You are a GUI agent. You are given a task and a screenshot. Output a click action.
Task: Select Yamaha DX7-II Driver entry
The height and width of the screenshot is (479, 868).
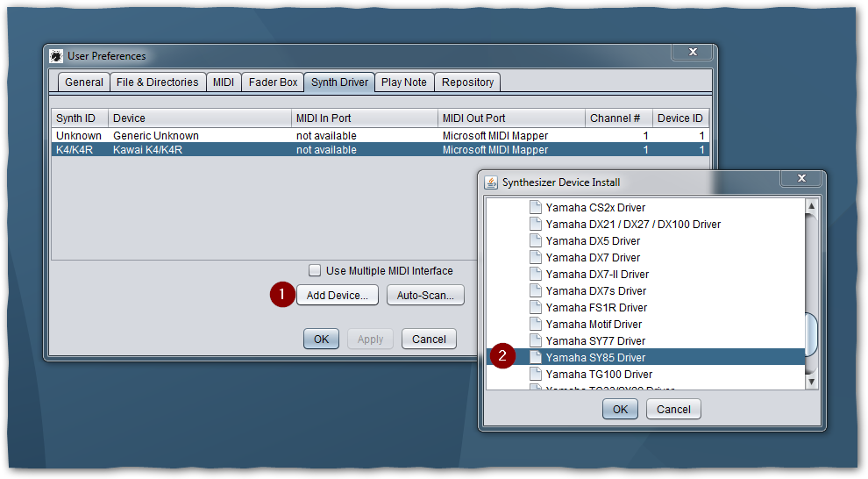(597, 274)
